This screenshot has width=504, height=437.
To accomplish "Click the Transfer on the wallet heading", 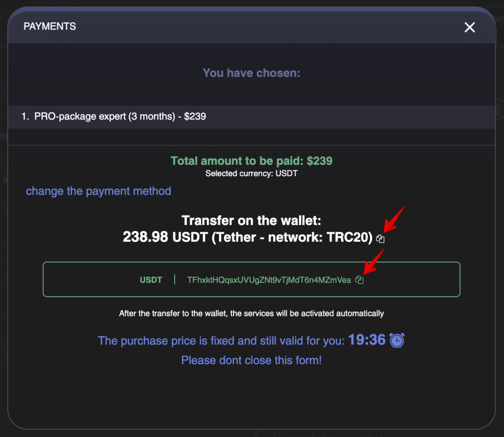I will 252,221.
